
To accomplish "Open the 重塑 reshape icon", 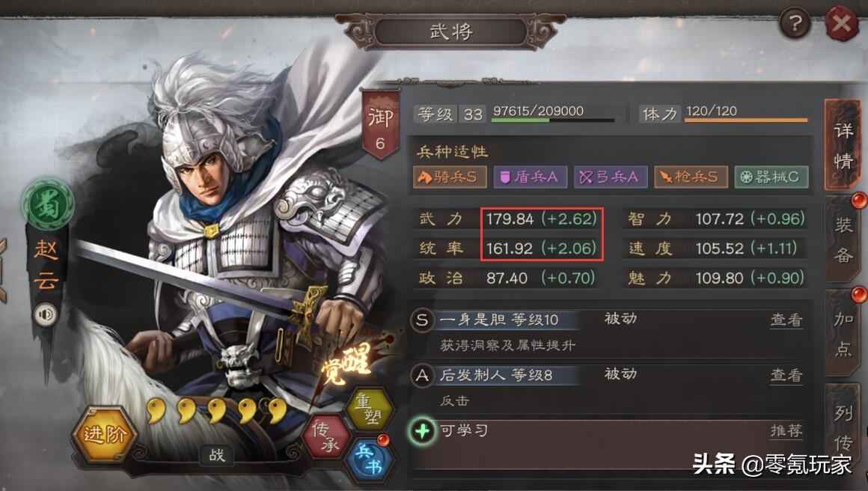I will [368, 409].
